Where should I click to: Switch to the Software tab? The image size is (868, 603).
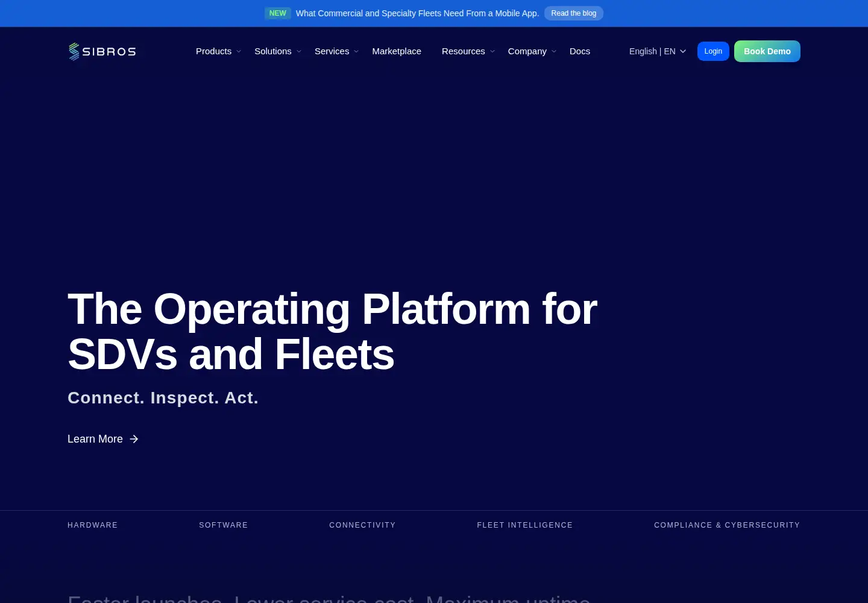tap(224, 525)
